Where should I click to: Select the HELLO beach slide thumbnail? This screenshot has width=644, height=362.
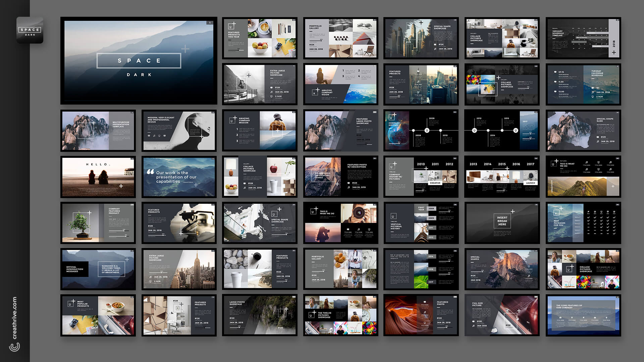(98, 177)
